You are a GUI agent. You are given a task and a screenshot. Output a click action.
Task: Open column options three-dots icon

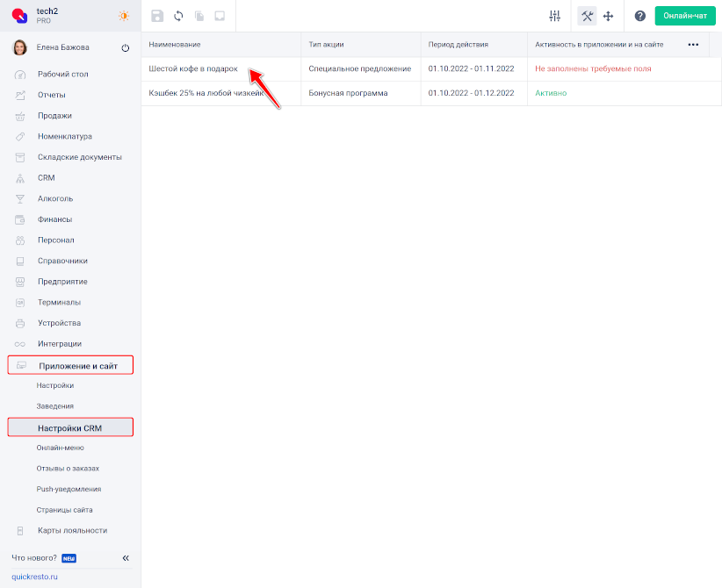coord(693,45)
